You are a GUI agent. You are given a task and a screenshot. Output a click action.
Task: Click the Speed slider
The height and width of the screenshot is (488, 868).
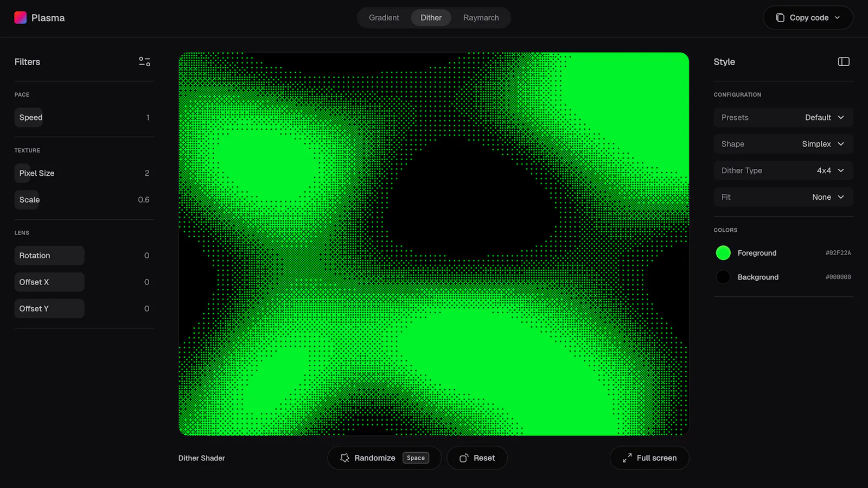pyautogui.click(x=84, y=117)
